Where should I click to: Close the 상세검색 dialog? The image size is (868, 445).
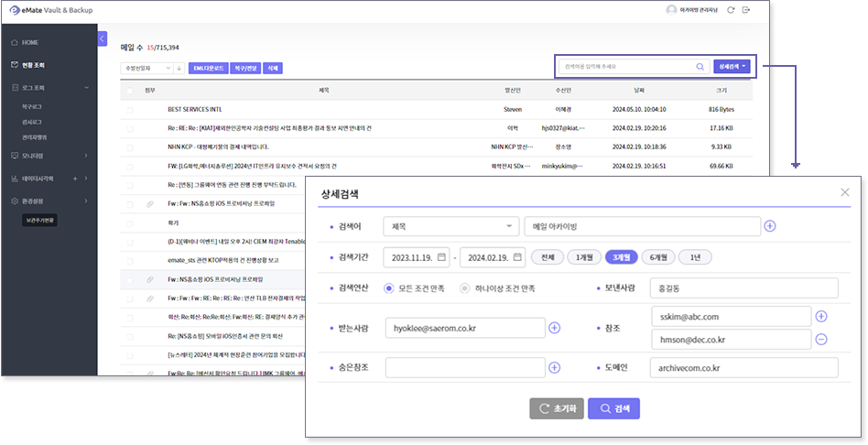coord(845,192)
